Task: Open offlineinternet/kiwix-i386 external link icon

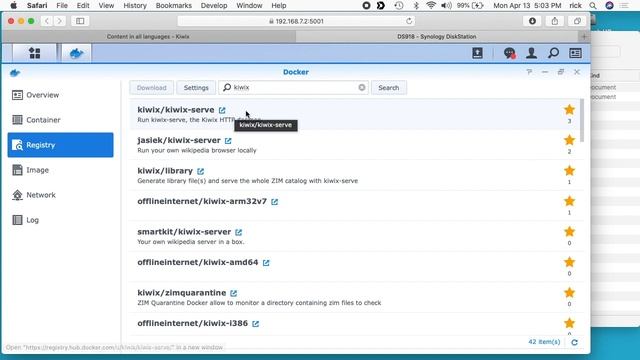Action: point(256,324)
